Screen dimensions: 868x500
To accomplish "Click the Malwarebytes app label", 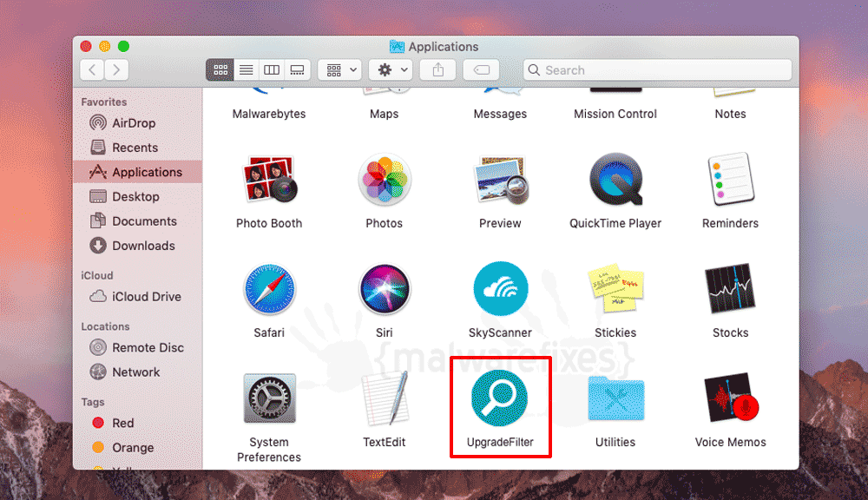I will click(269, 114).
